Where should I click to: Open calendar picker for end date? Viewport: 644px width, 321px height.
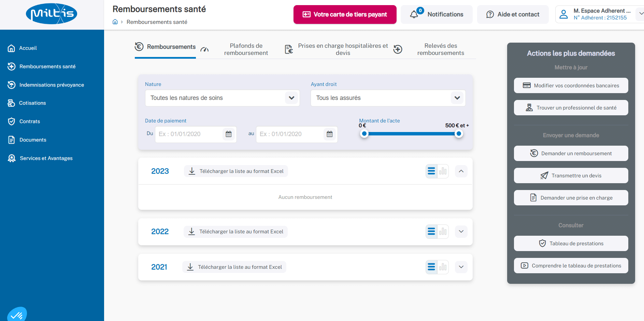click(330, 134)
